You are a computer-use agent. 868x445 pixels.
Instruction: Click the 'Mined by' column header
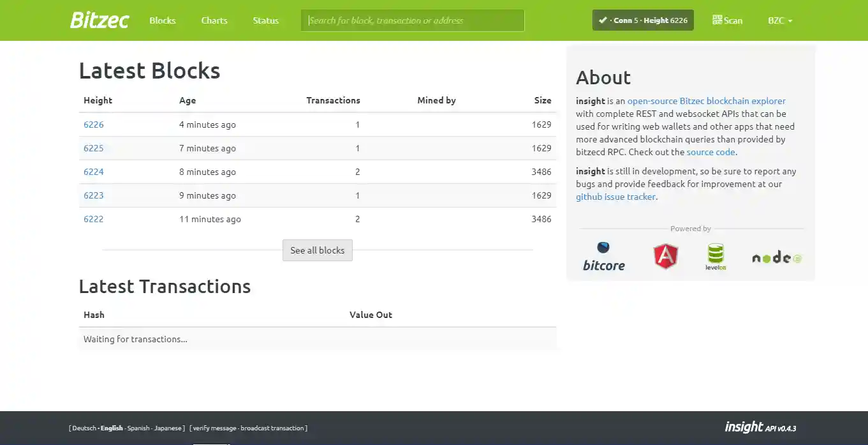(436, 100)
